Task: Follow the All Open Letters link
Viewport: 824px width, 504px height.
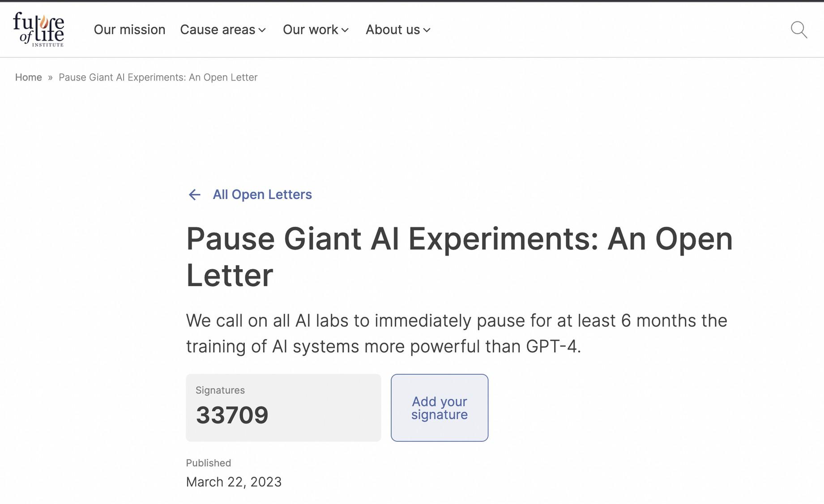Action: point(262,195)
